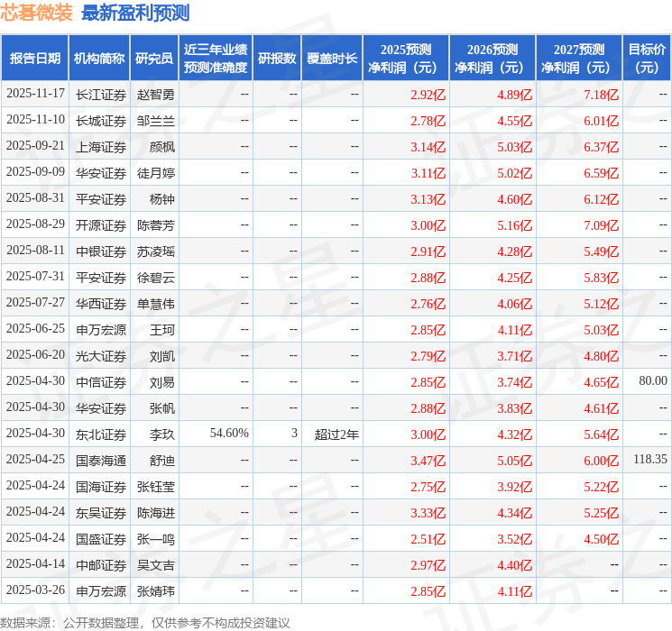Select analyst name 张帆
This screenshot has width=672, height=631.
[162, 408]
